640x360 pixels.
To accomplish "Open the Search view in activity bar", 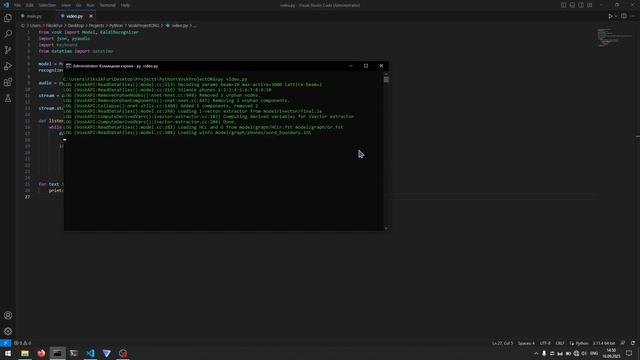I will pos(8,34).
